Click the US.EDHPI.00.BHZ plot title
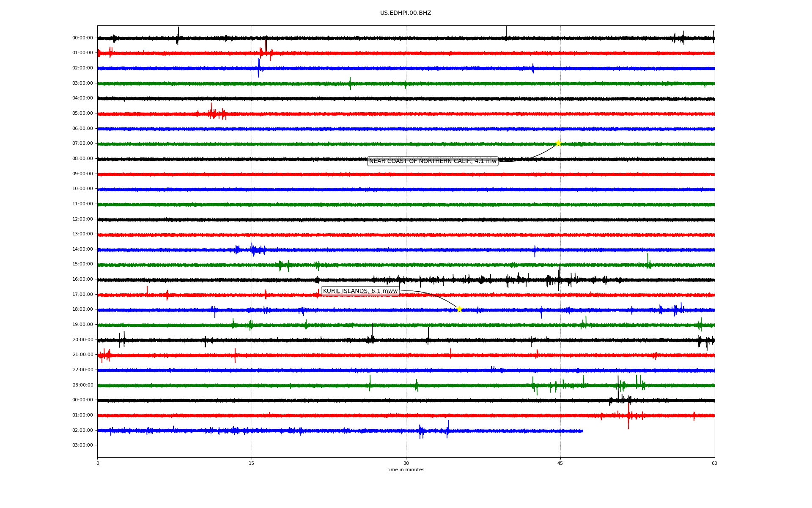 pos(406,13)
